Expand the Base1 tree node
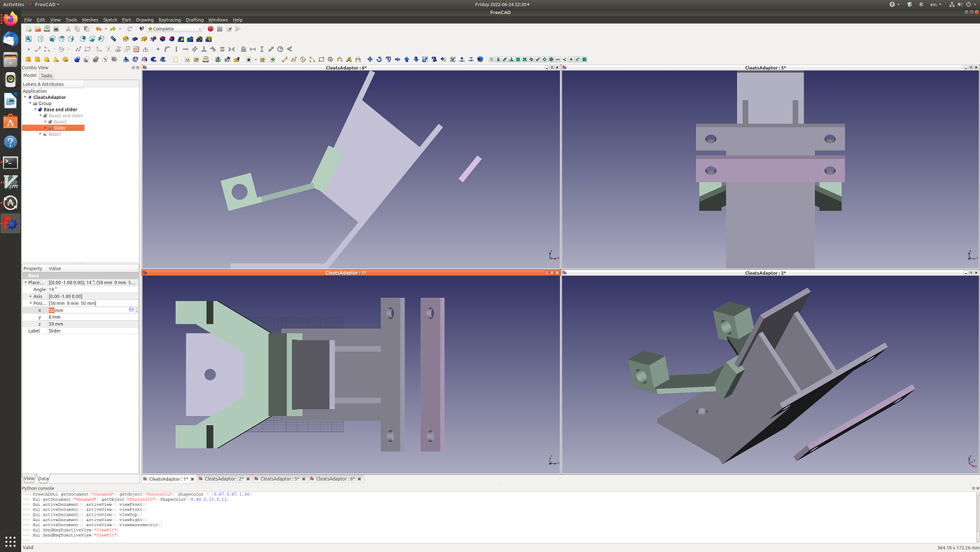Image resolution: width=980 pixels, height=552 pixels. point(41,134)
